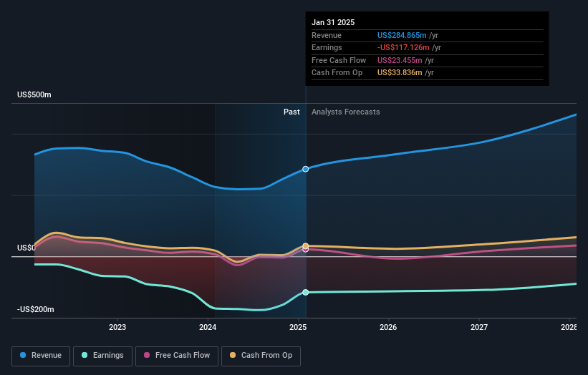Click the Earnings data point marker at Jan 2025
Viewport: 588px width, 375px height.
(306, 292)
